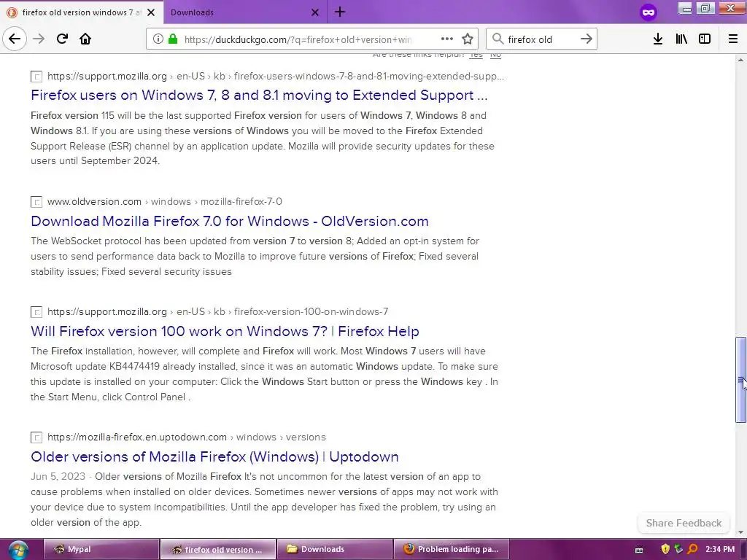The width and height of the screenshot is (747, 560).
Task: Open the Library bookshelf icon
Action: (681, 39)
